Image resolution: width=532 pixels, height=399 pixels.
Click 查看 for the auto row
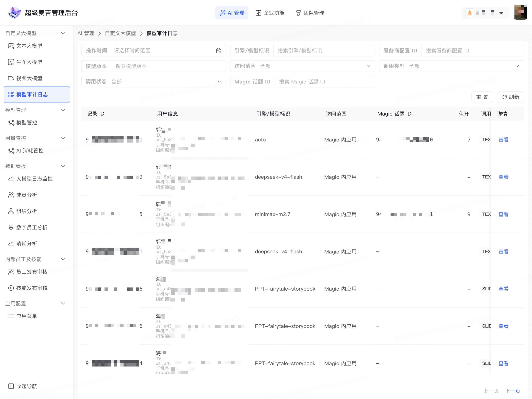click(503, 140)
